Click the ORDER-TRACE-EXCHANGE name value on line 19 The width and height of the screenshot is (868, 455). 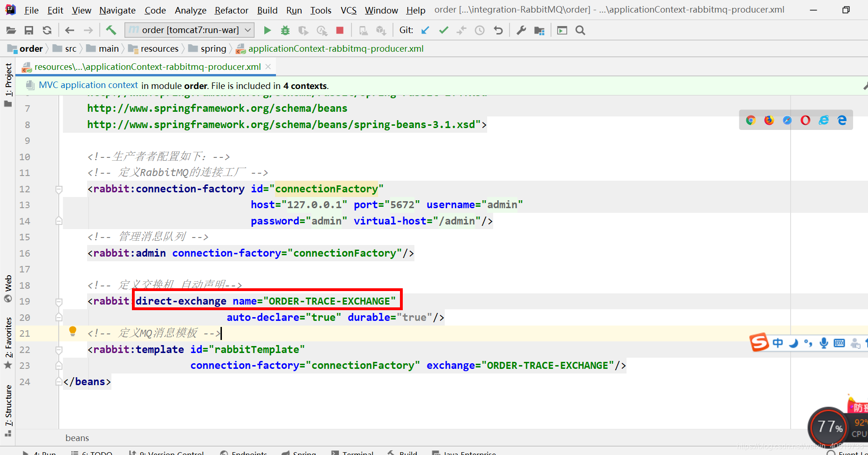click(330, 301)
